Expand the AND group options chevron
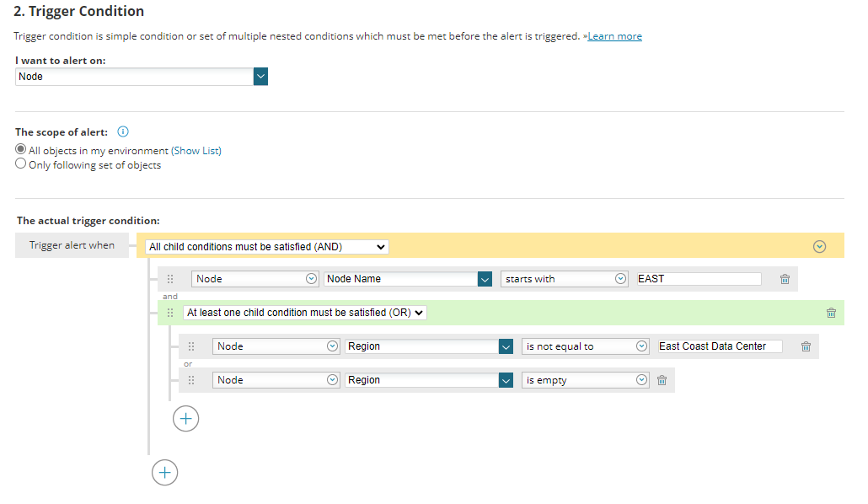868x504 pixels. tap(819, 247)
